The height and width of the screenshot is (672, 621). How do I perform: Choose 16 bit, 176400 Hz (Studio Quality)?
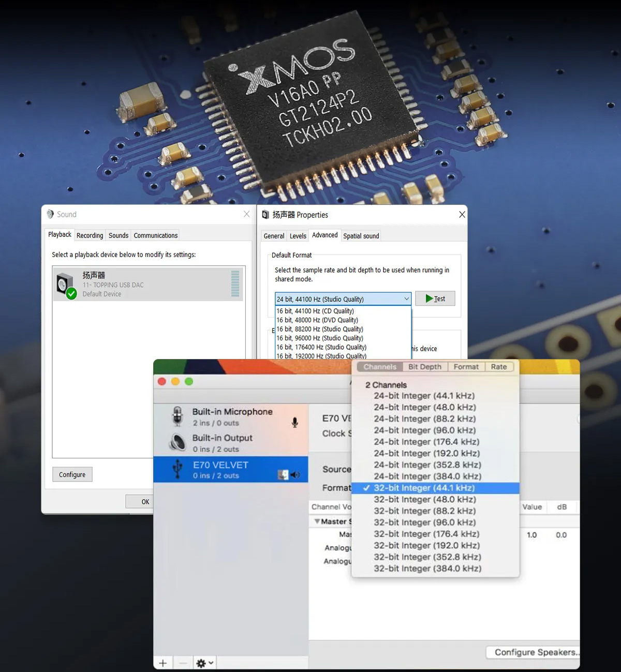pos(343,347)
